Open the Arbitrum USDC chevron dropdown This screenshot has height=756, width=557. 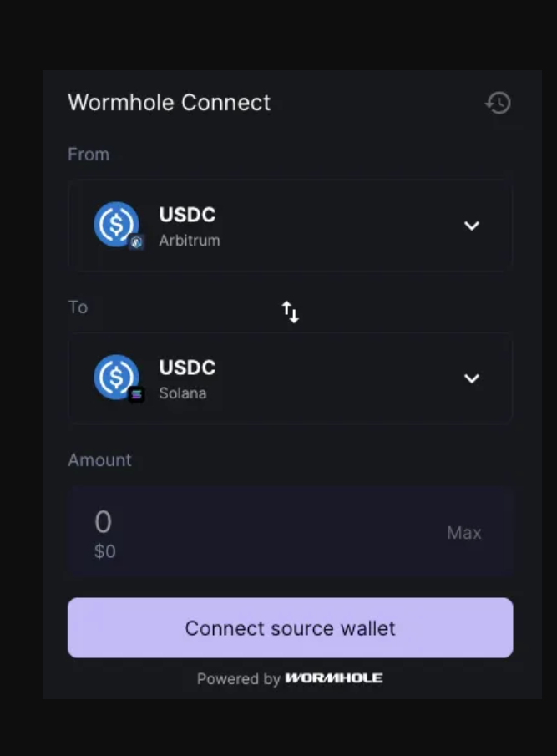pyautogui.click(x=472, y=225)
